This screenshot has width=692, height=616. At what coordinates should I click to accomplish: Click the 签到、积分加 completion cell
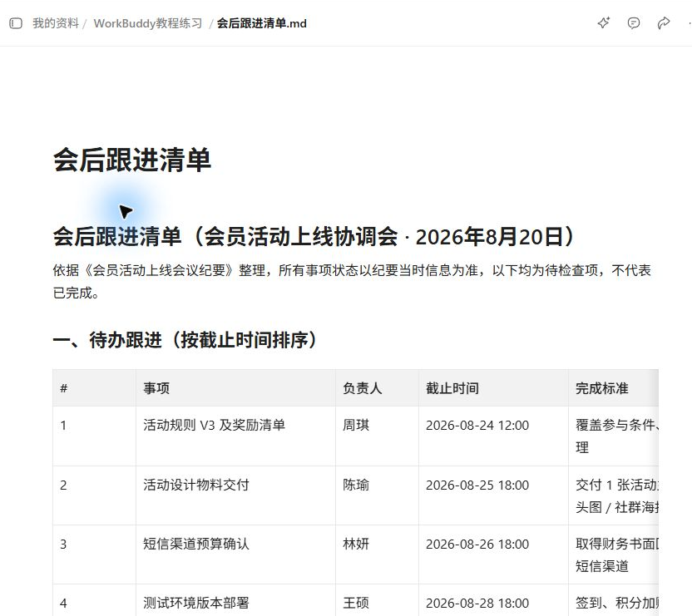[x=614, y=600]
